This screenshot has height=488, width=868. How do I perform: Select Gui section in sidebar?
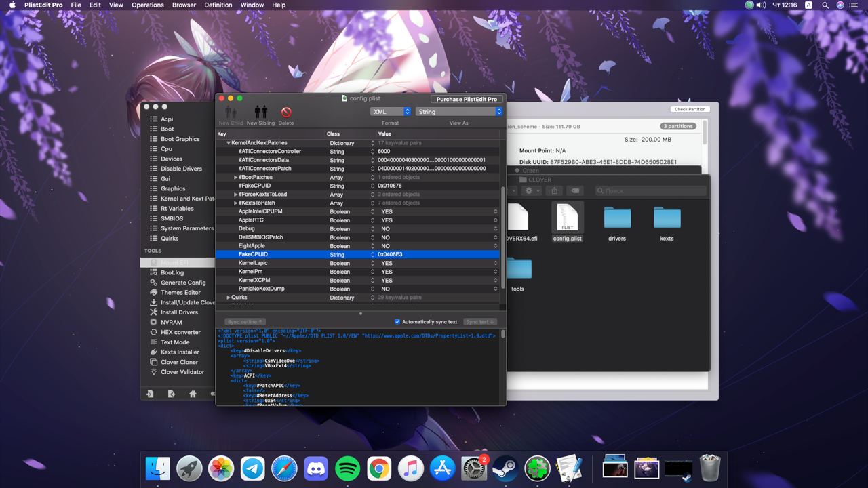pyautogui.click(x=165, y=179)
